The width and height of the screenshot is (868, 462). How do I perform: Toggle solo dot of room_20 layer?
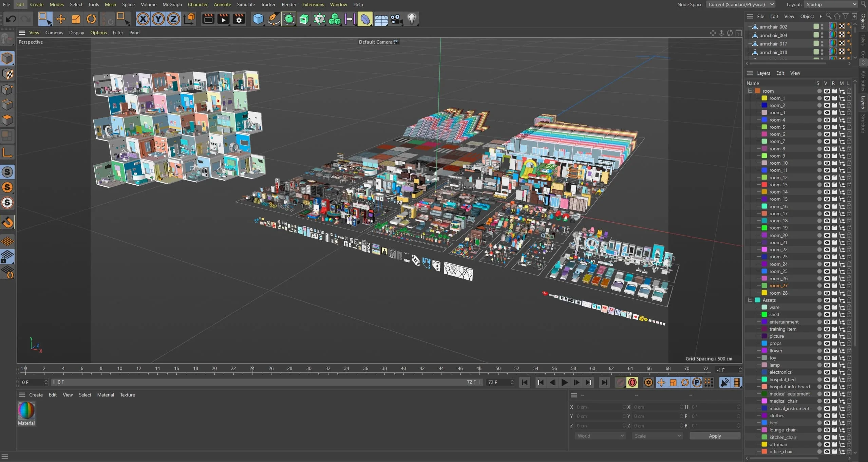point(819,235)
